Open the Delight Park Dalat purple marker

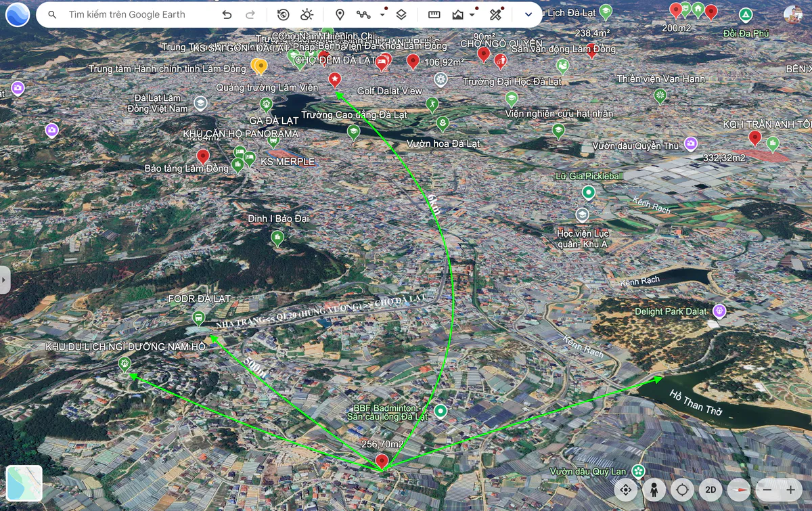pos(719,311)
